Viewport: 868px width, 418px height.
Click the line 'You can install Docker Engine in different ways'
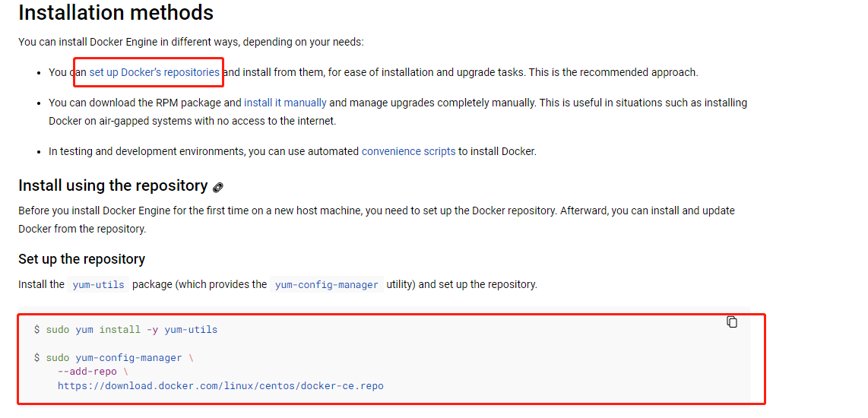[x=191, y=42]
